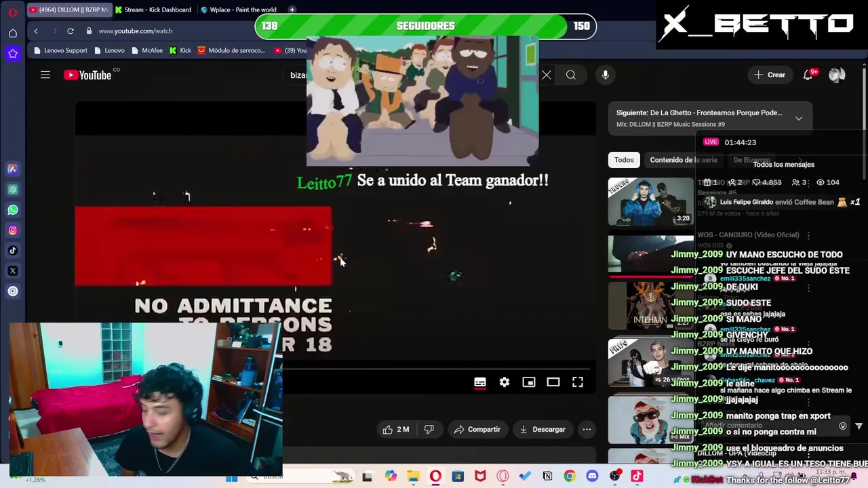The image size is (868, 488).
Task: Open the YouTube hamburger guide menu
Action: [45, 75]
